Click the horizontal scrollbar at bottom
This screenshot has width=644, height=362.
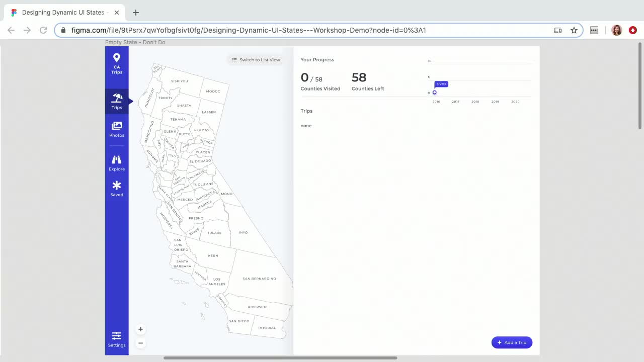point(280,358)
